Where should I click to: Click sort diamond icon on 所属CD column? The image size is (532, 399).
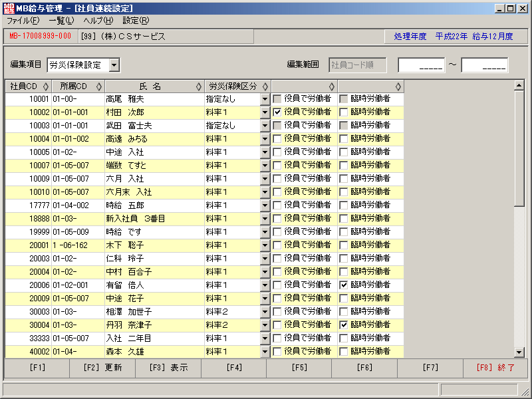tap(98, 86)
